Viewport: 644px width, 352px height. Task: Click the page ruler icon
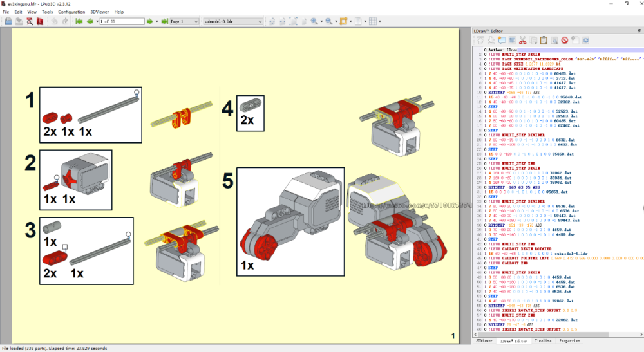pyautogui.click(x=358, y=21)
